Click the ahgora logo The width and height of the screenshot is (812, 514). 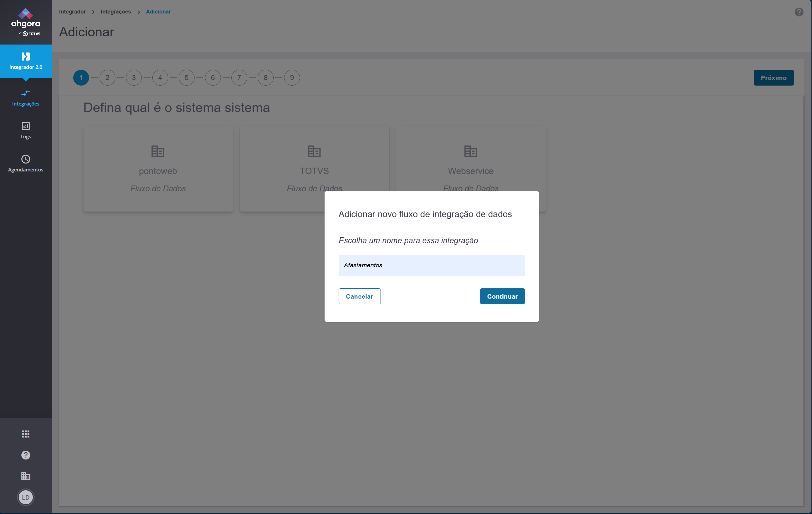(25, 22)
